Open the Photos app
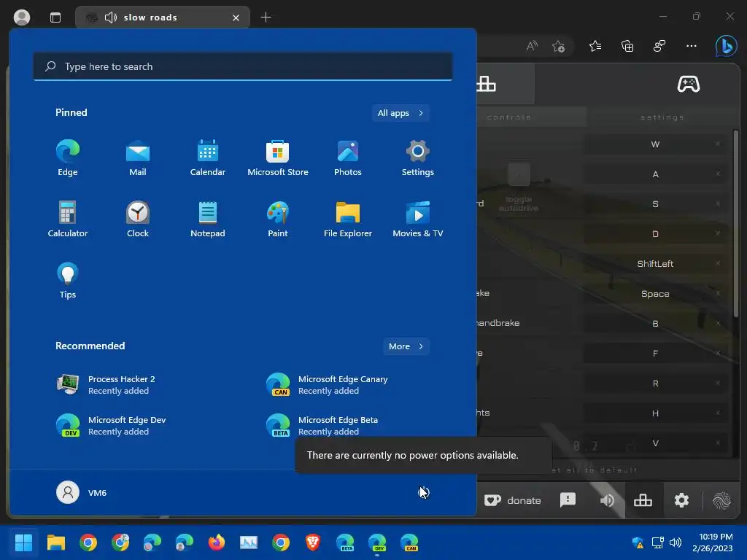The image size is (747, 560). [348, 158]
